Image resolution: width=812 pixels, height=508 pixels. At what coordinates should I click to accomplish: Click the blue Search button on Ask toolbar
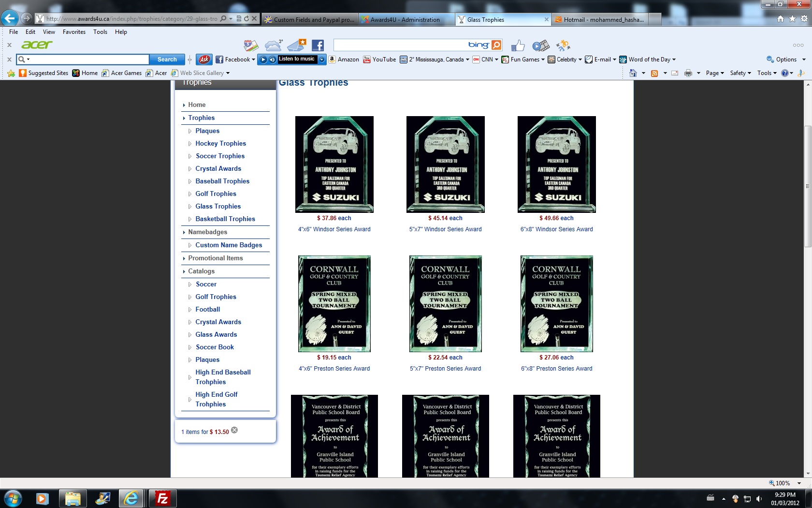[x=167, y=60]
